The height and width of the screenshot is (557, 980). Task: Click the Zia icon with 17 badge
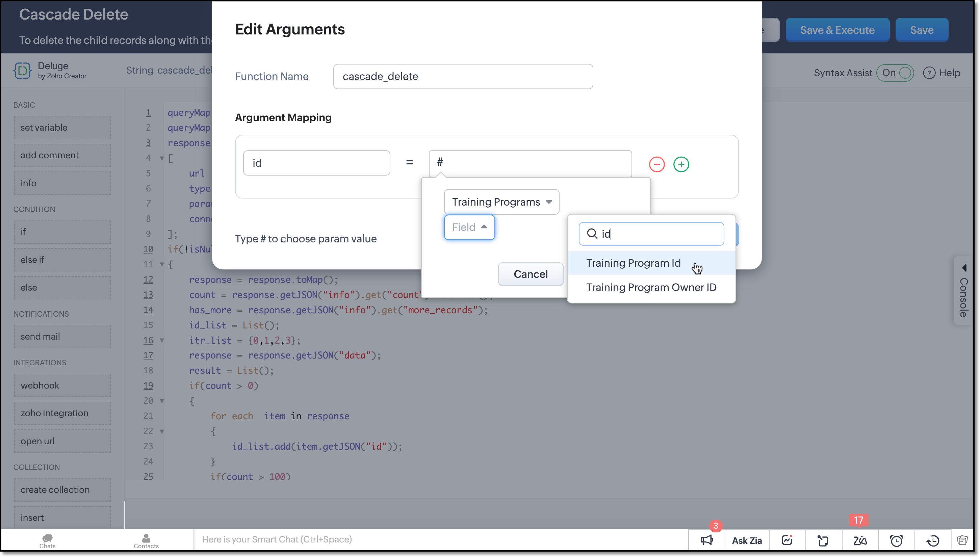(860, 540)
